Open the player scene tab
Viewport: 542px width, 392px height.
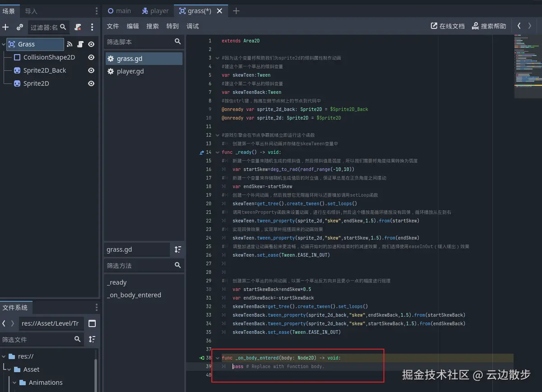click(x=155, y=11)
